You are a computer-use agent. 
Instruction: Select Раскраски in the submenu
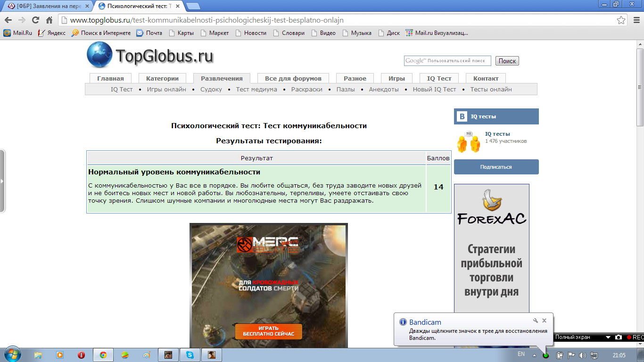pyautogui.click(x=307, y=89)
